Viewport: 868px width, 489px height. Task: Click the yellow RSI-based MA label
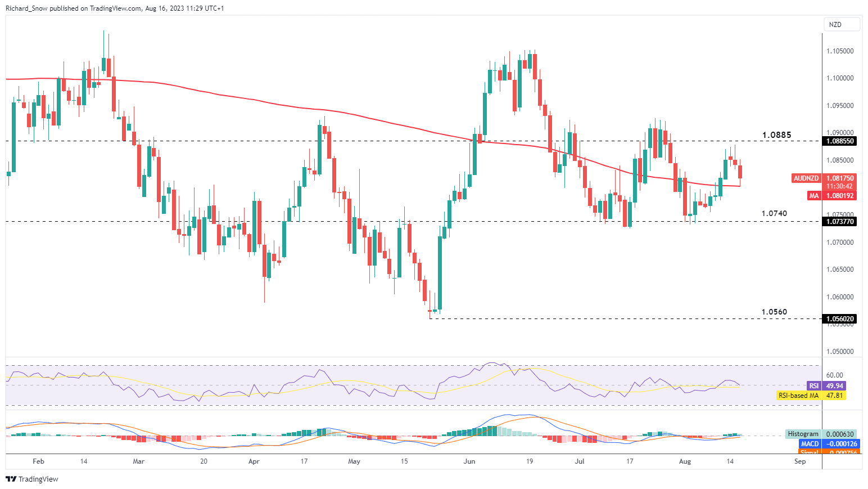799,396
